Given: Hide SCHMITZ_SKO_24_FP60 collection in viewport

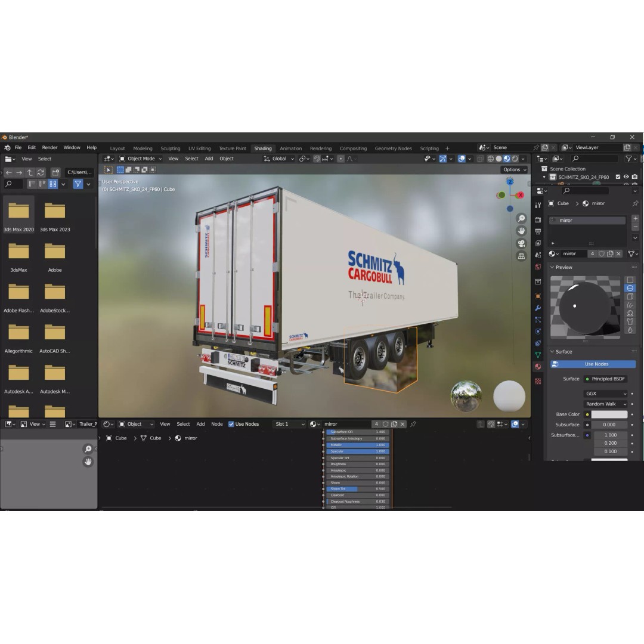Looking at the screenshot, I should [x=626, y=177].
